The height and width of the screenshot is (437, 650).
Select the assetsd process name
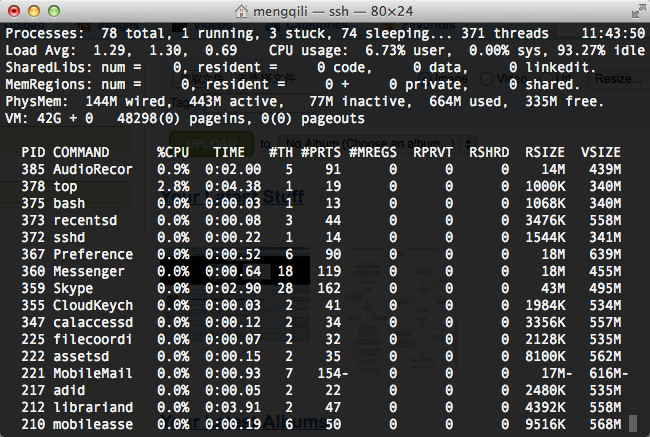click(x=81, y=356)
